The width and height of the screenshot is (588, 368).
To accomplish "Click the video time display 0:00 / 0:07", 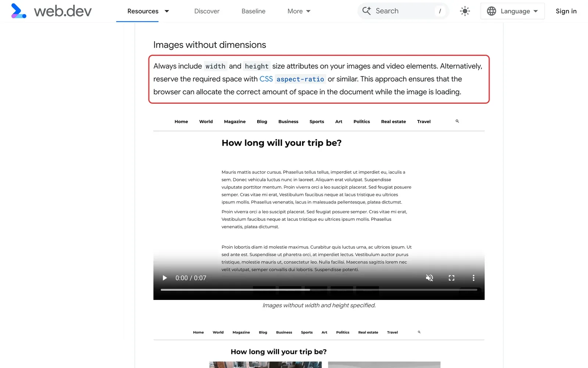I will (x=191, y=278).
